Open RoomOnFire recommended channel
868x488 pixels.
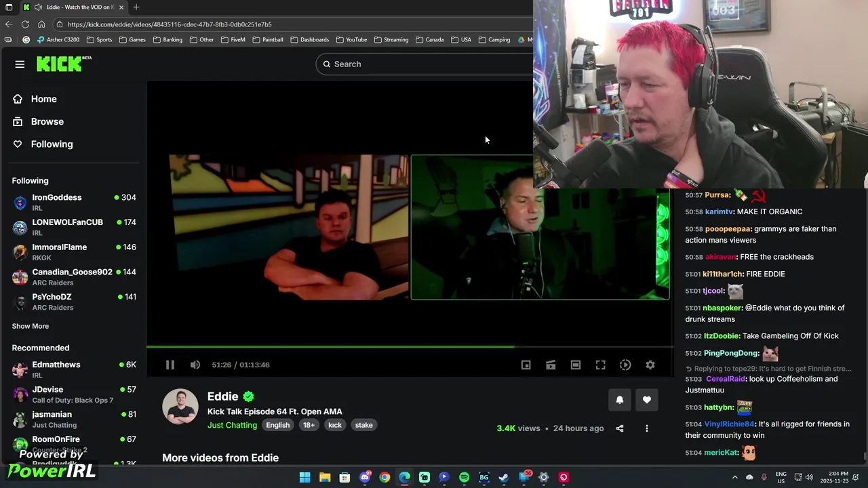click(75, 444)
